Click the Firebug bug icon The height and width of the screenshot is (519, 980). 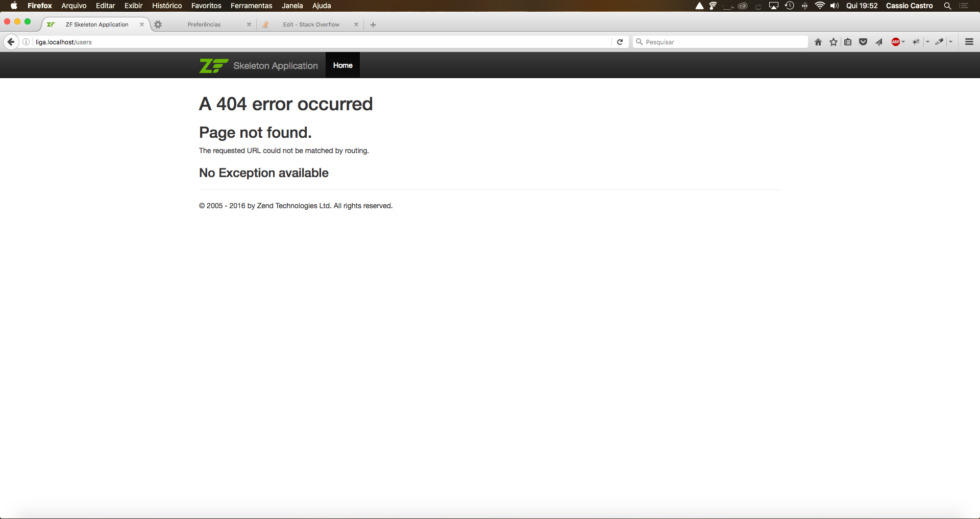(x=916, y=42)
